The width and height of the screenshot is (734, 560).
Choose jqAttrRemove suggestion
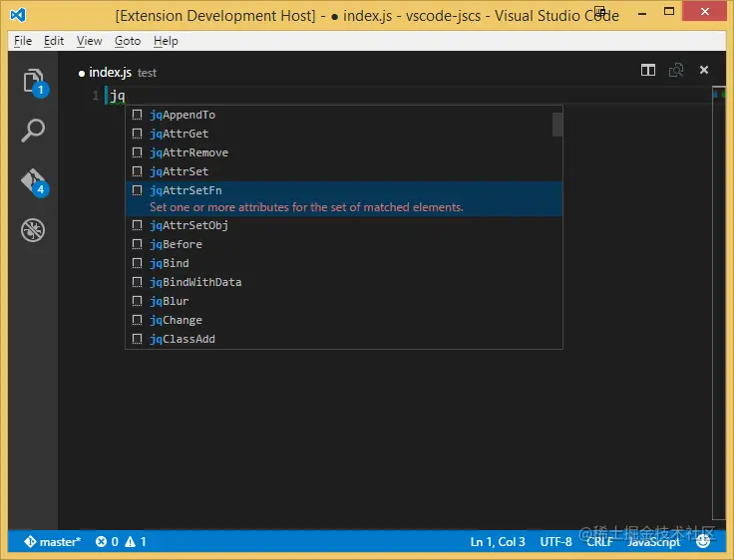tap(344, 152)
